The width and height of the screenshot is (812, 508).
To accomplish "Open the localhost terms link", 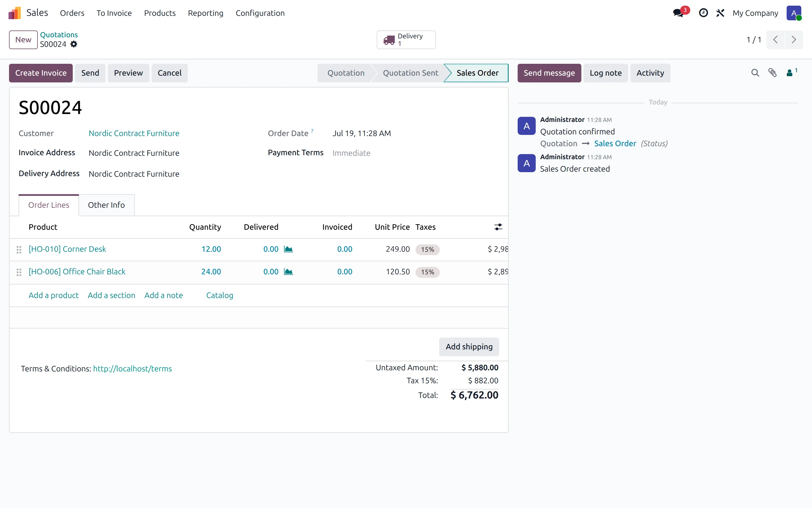I will coord(132,369).
